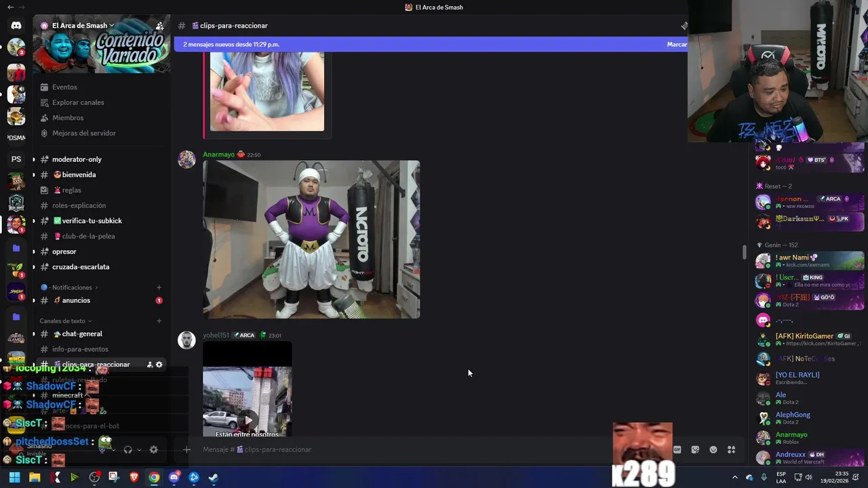Open Anarmayo's profile from message username
The height and width of the screenshot is (488, 868).
pyautogui.click(x=218, y=155)
